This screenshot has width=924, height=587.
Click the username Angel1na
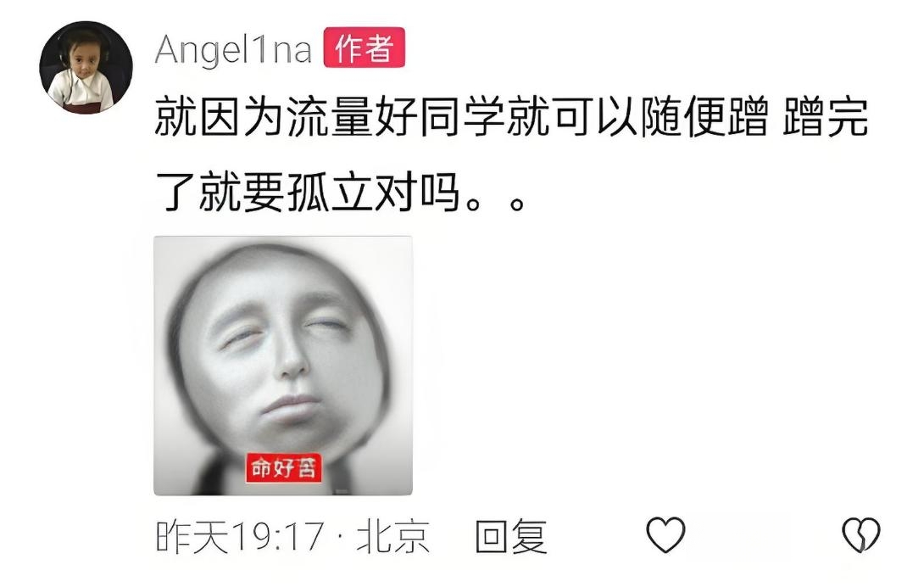[233, 49]
